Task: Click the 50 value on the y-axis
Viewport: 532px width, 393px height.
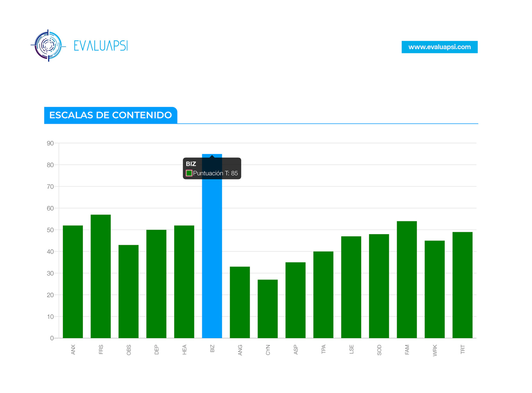Action: (x=50, y=230)
